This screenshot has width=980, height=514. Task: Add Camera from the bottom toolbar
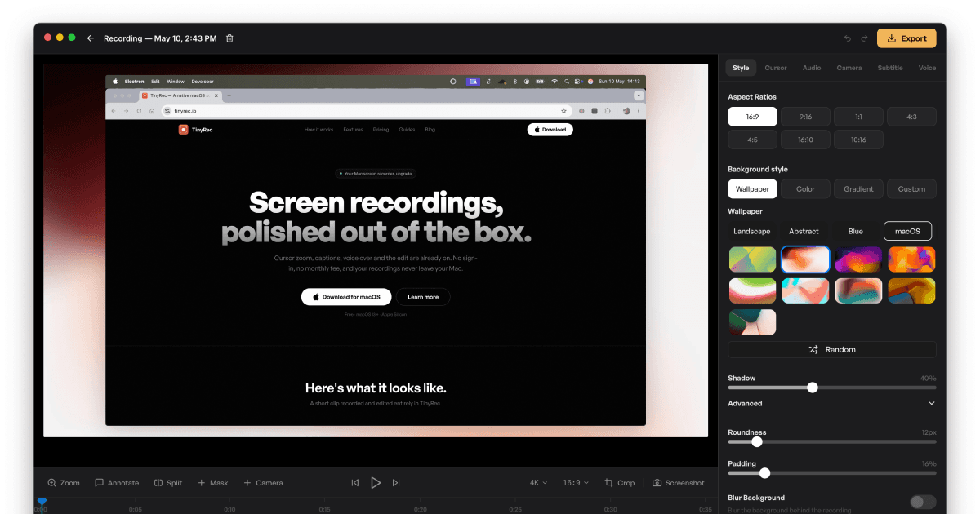click(263, 483)
